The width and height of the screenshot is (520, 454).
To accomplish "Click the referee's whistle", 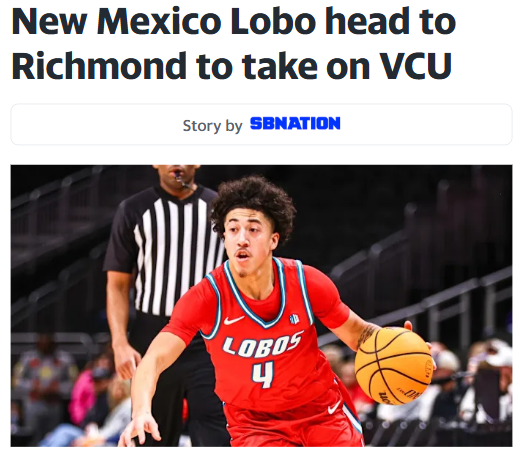I will 181,181.
